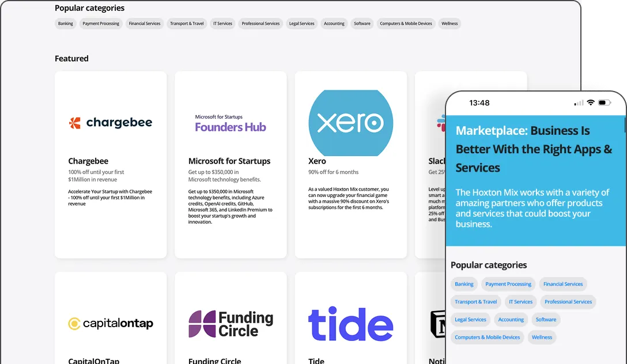The height and width of the screenshot is (364, 627).
Task: Open Computers & Mobile Devices chip on desktop
Action: coord(406,24)
